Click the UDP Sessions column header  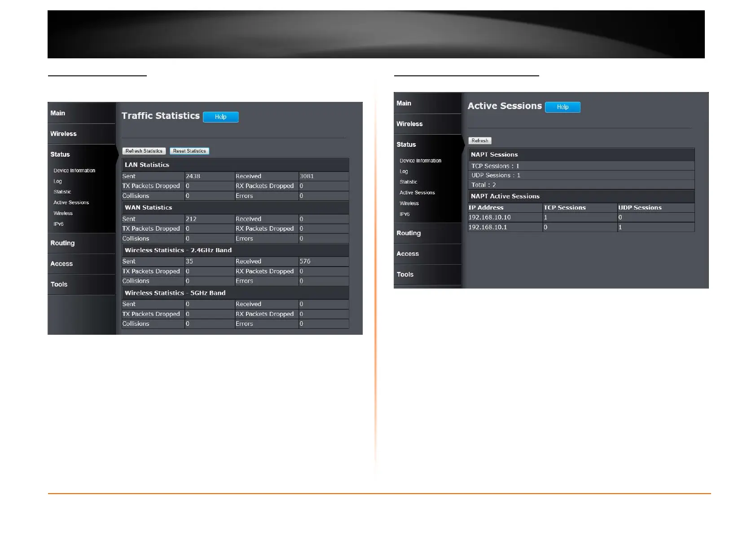coord(656,208)
